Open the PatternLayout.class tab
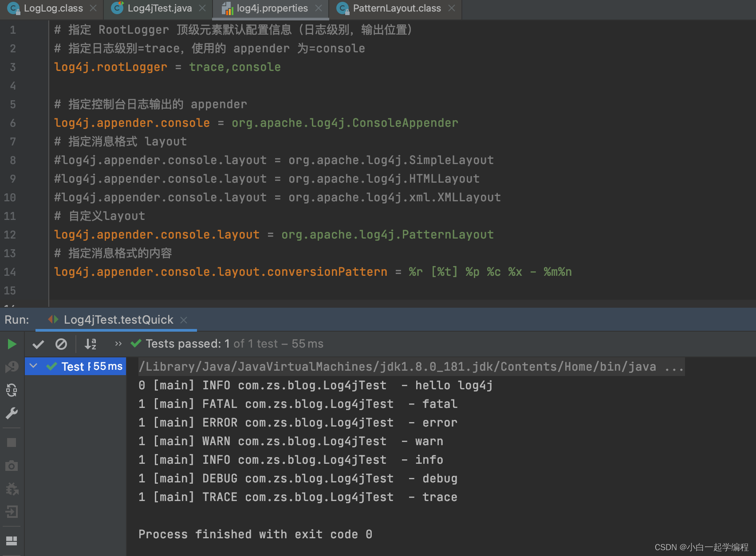Screen dimensions: 756x556 tap(397, 8)
